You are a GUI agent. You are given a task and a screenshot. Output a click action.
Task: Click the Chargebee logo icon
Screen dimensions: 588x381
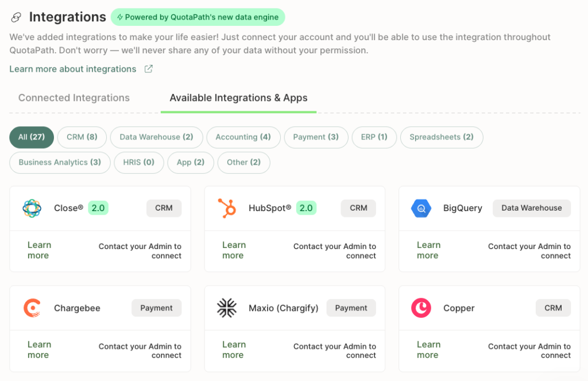32,308
